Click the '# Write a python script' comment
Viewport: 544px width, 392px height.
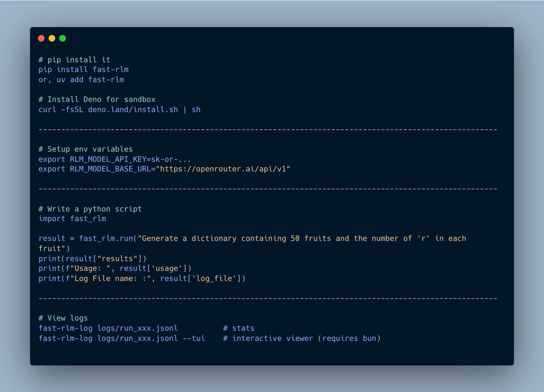pyautogui.click(x=90, y=209)
